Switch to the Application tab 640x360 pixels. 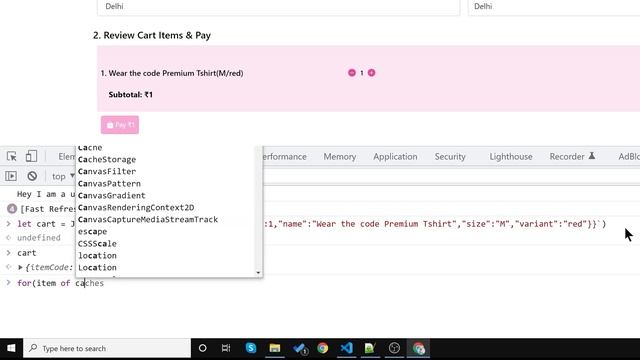[x=395, y=157]
